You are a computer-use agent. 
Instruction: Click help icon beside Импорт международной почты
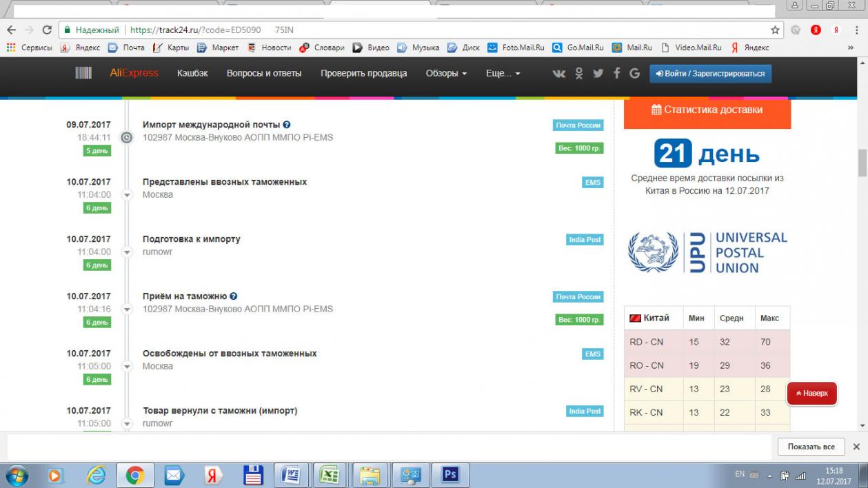(287, 125)
